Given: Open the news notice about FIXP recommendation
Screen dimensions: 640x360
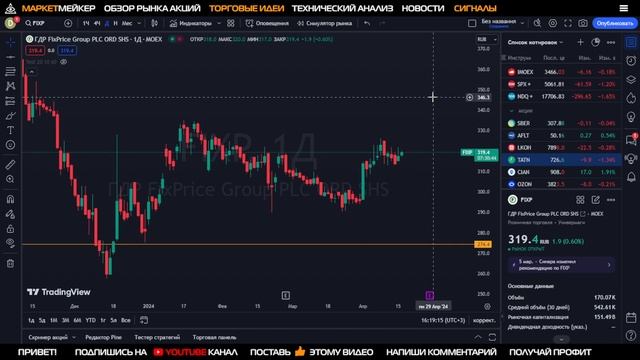Looking at the screenshot, I should [x=562, y=264].
